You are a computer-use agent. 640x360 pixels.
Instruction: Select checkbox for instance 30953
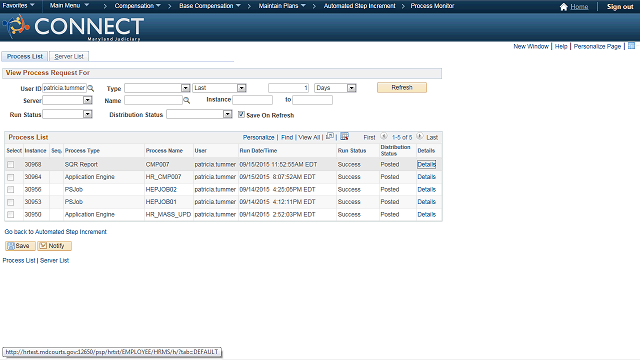coord(11,202)
